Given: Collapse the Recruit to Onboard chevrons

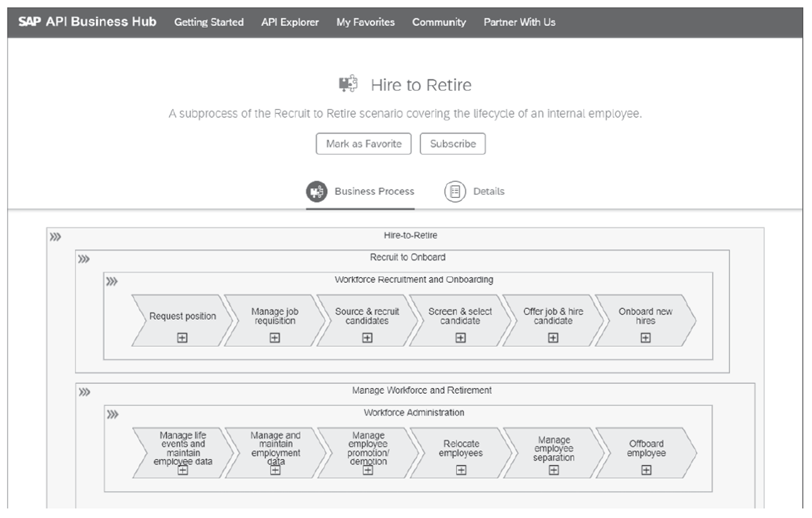Looking at the screenshot, I should pos(84,259).
